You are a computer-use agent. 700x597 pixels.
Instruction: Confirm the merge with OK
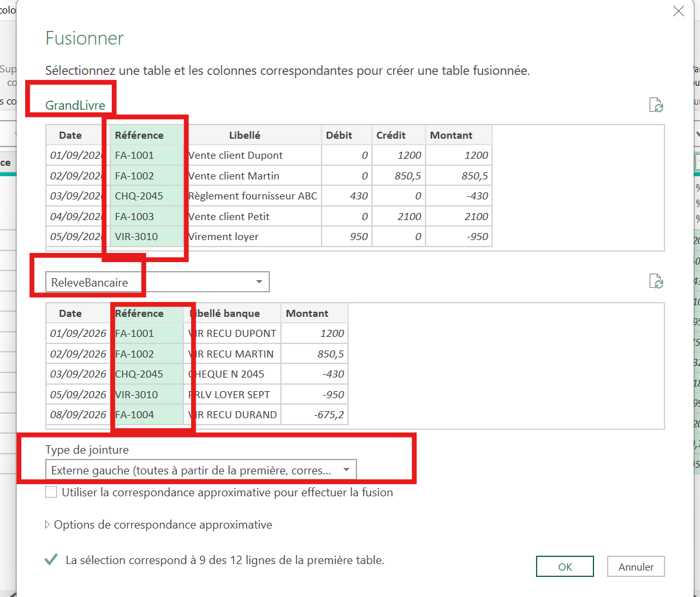(565, 567)
